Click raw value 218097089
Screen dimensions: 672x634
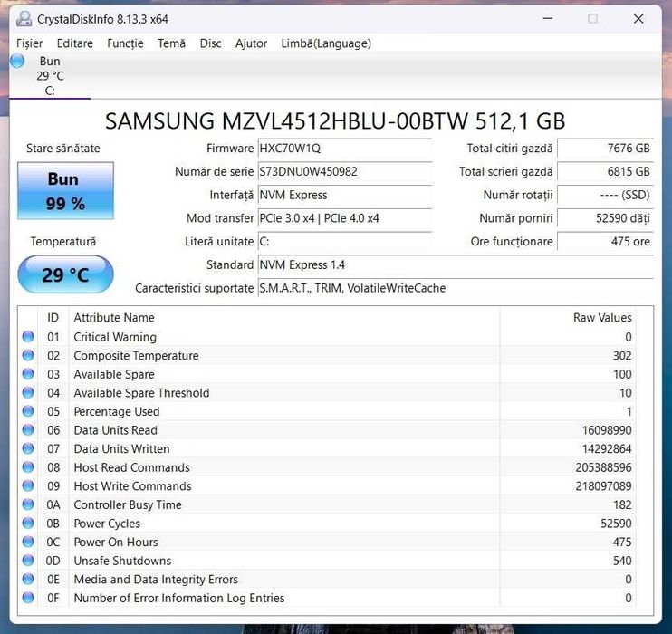coord(603,486)
